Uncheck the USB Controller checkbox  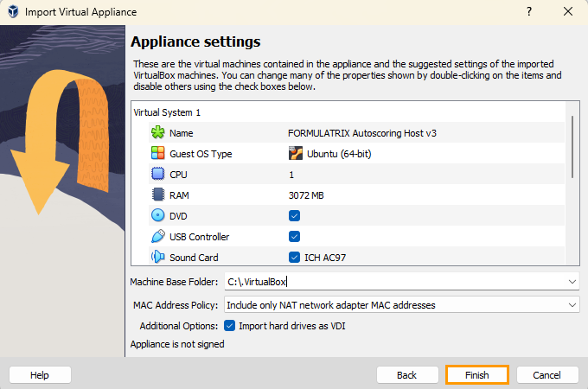pos(294,237)
